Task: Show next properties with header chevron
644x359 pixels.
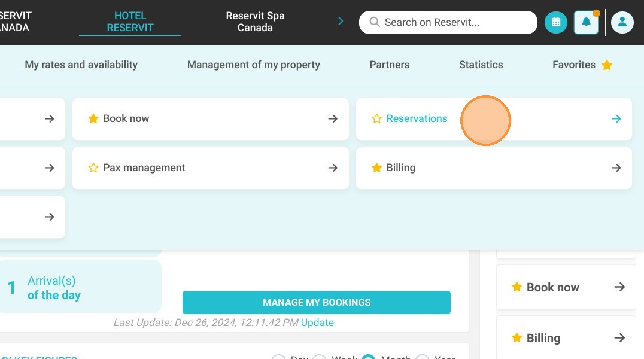Action: click(x=341, y=21)
